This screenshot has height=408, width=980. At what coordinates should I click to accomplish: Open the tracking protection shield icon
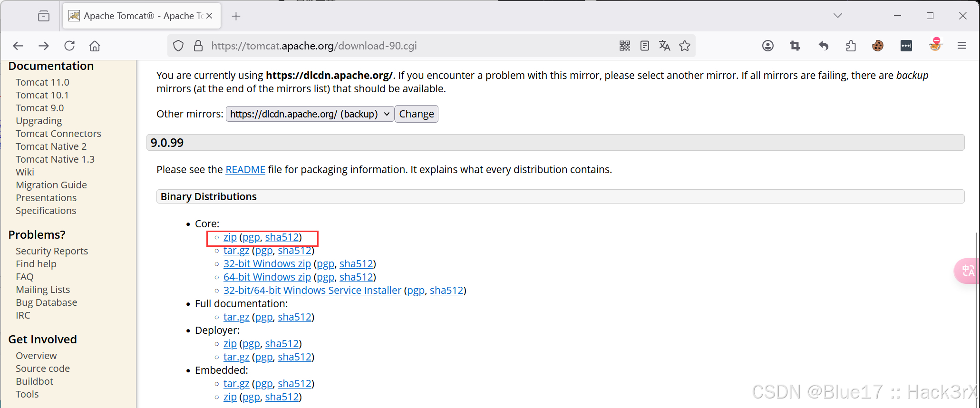(178, 46)
